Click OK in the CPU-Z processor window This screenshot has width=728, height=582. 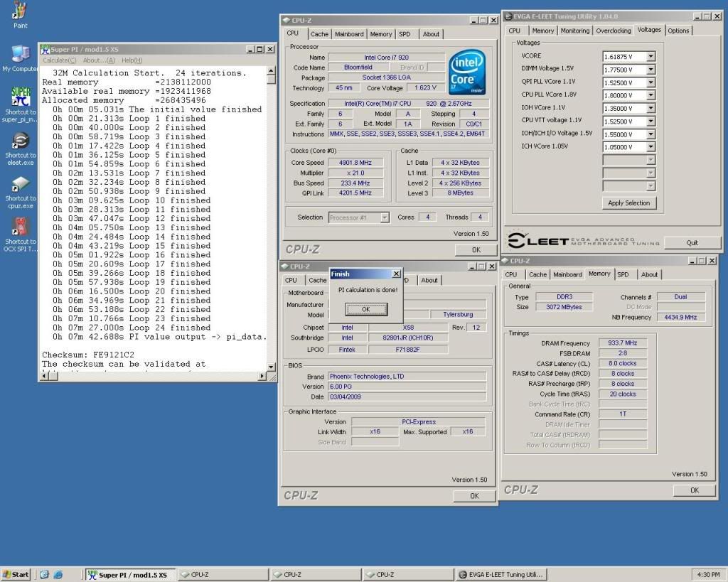click(476, 249)
